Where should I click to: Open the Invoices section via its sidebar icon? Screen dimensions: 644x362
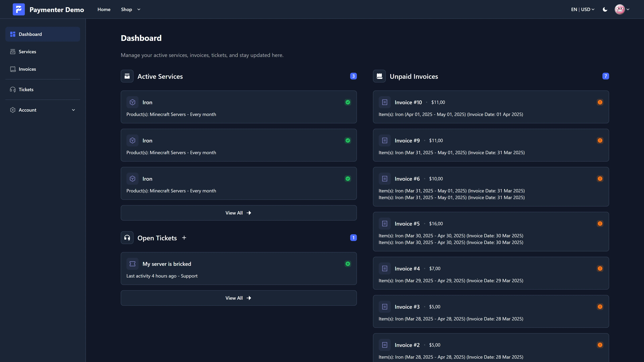13,69
